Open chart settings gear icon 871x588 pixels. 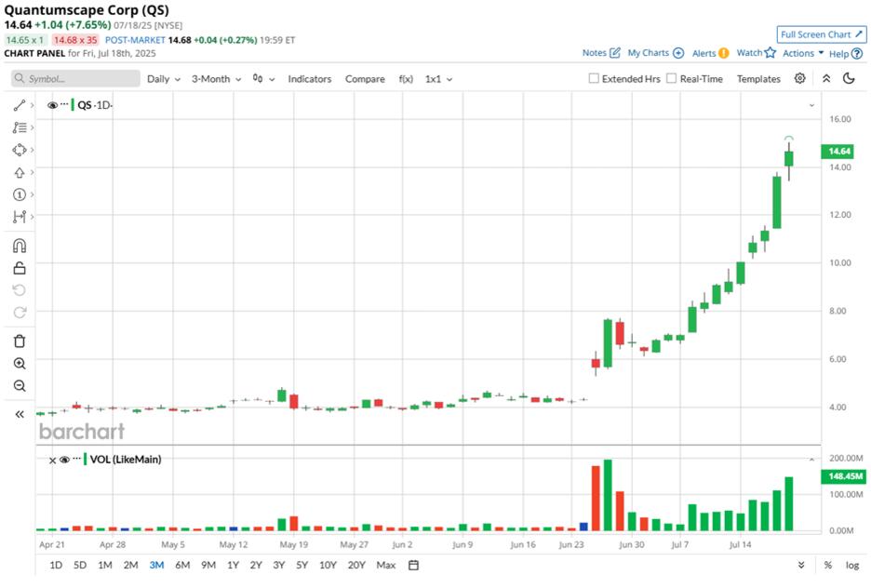click(800, 78)
